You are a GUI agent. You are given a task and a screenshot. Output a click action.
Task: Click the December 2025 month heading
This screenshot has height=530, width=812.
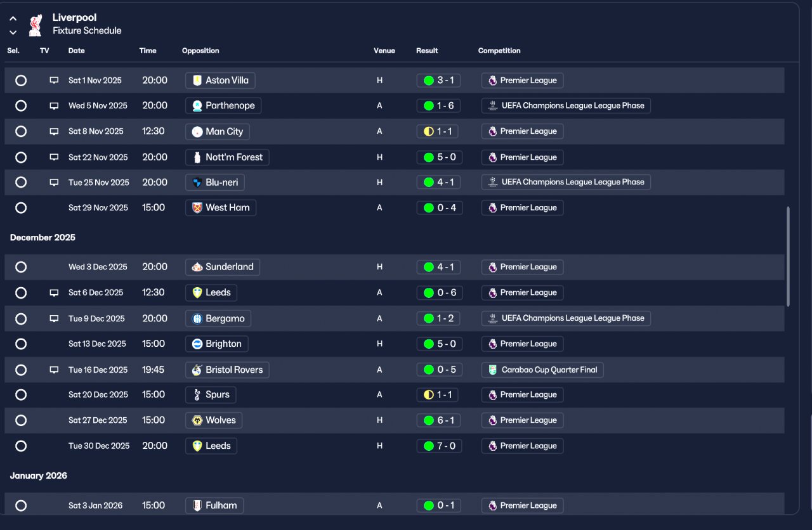tap(43, 238)
